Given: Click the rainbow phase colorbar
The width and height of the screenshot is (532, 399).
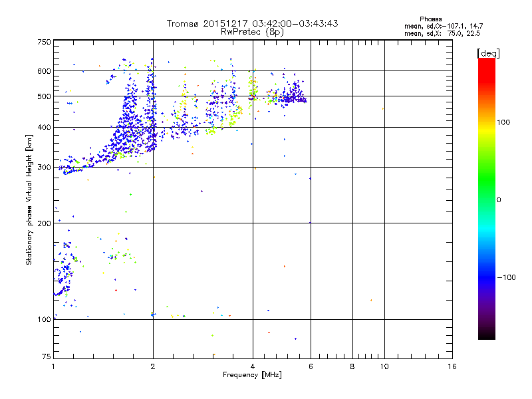Looking at the screenshot, I should pos(487,198).
